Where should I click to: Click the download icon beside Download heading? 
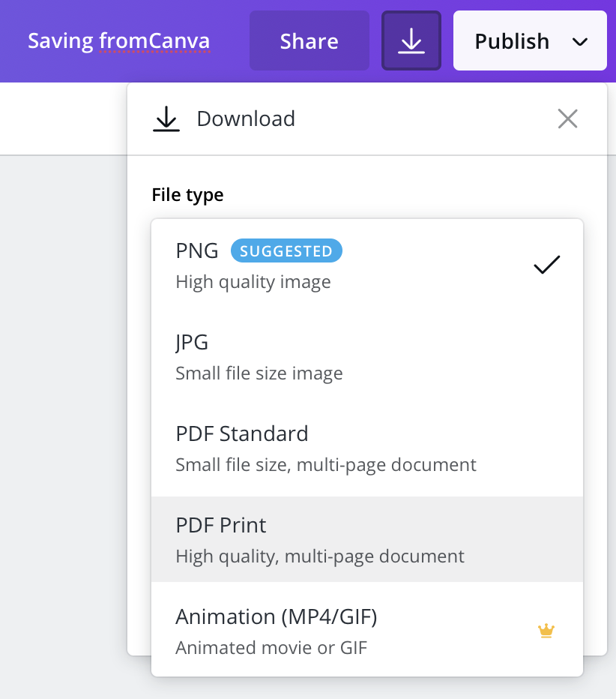tap(166, 119)
